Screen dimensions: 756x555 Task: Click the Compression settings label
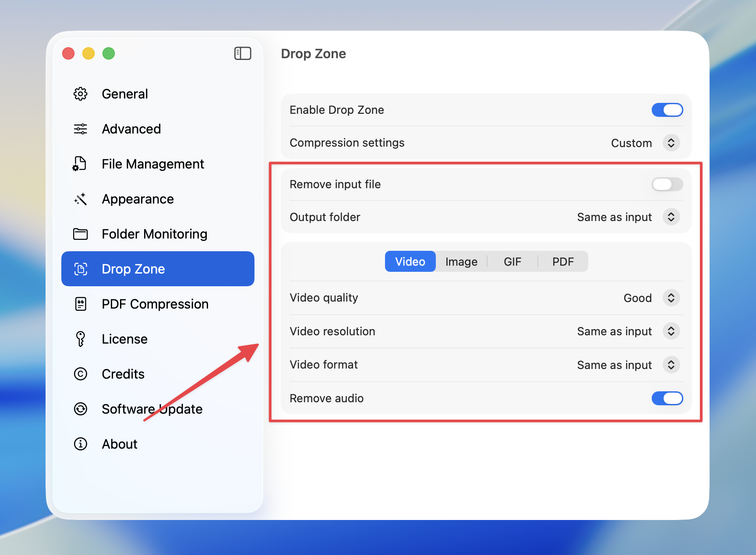[x=347, y=143]
